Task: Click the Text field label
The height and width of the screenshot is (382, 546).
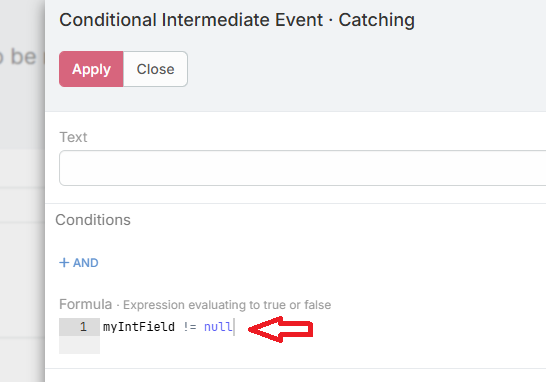Action: [x=73, y=137]
